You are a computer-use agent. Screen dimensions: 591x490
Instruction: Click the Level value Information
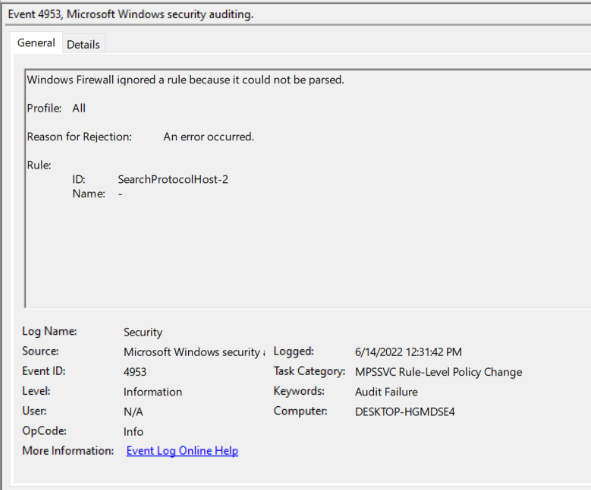pos(153,392)
